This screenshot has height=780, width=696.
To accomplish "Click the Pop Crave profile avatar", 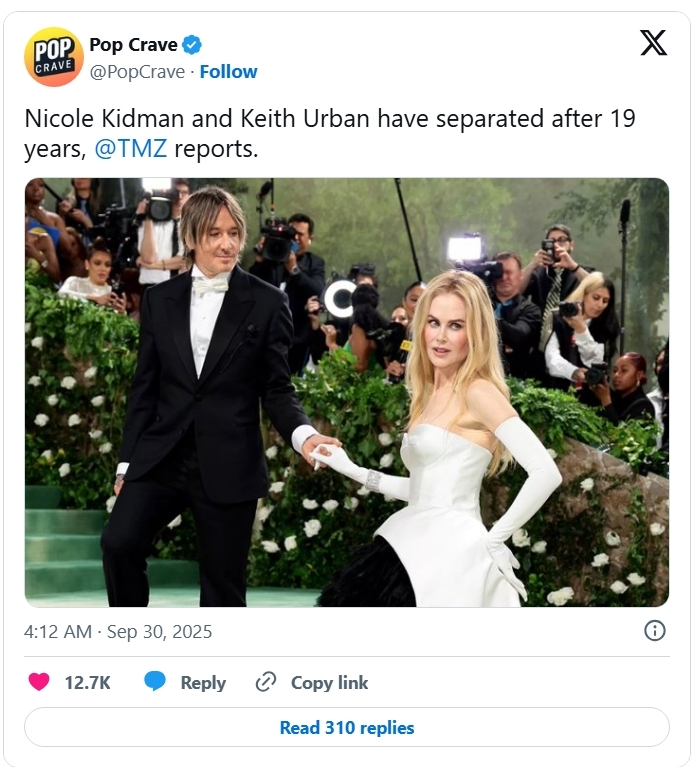I will (53, 57).
